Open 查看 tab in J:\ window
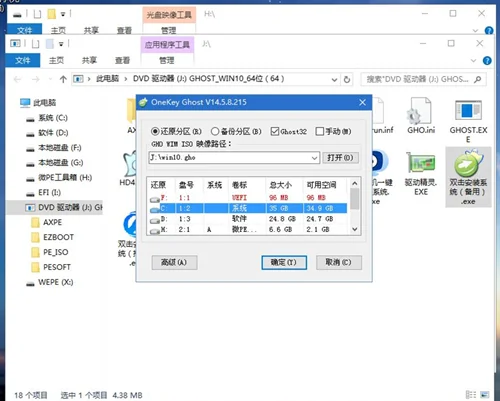This screenshot has width=500, height=401. pyautogui.click(x=122, y=60)
